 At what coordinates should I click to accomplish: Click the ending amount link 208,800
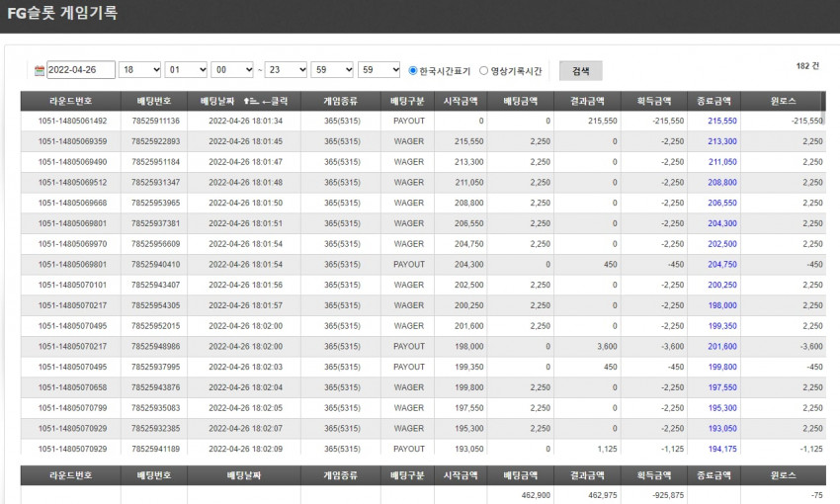722,182
